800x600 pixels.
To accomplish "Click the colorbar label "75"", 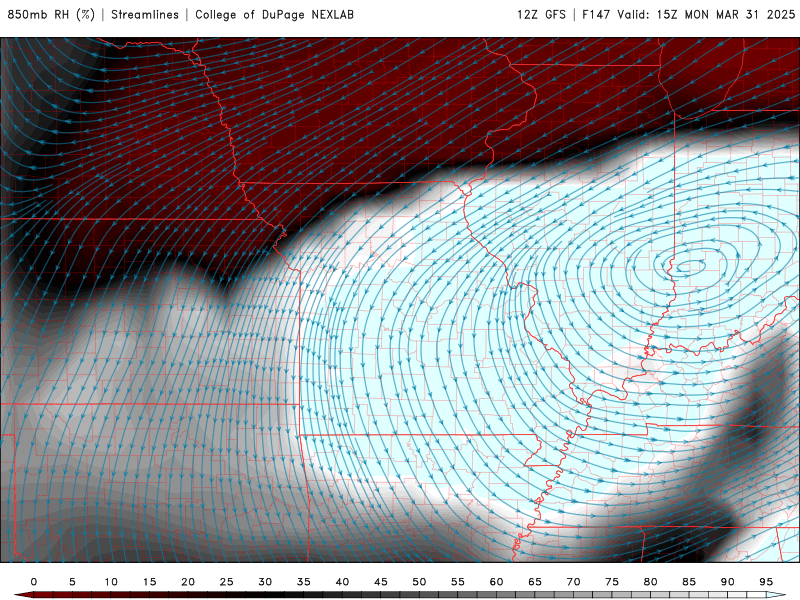I will click(612, 582).
